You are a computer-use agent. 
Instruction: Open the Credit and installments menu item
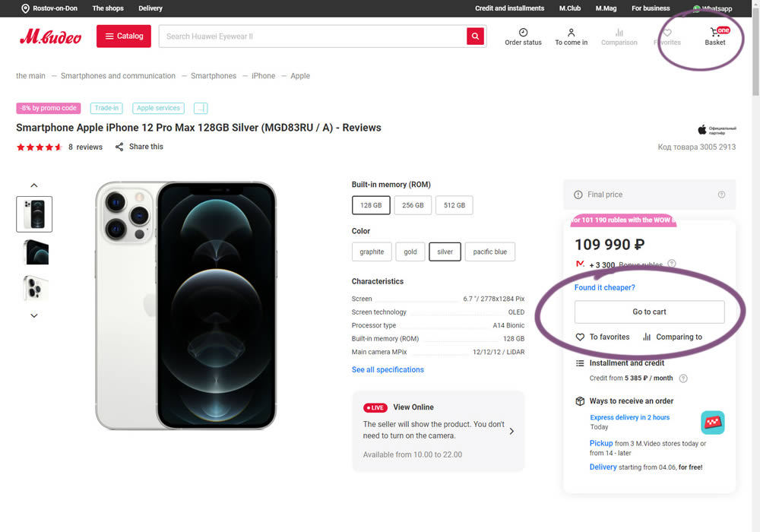(x=509, y=8)
